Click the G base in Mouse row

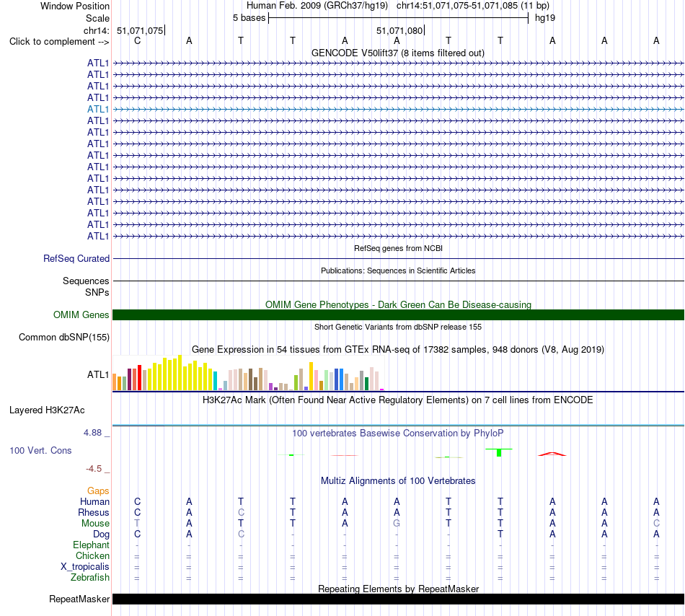pyautogui.click(x=397, y=524)
